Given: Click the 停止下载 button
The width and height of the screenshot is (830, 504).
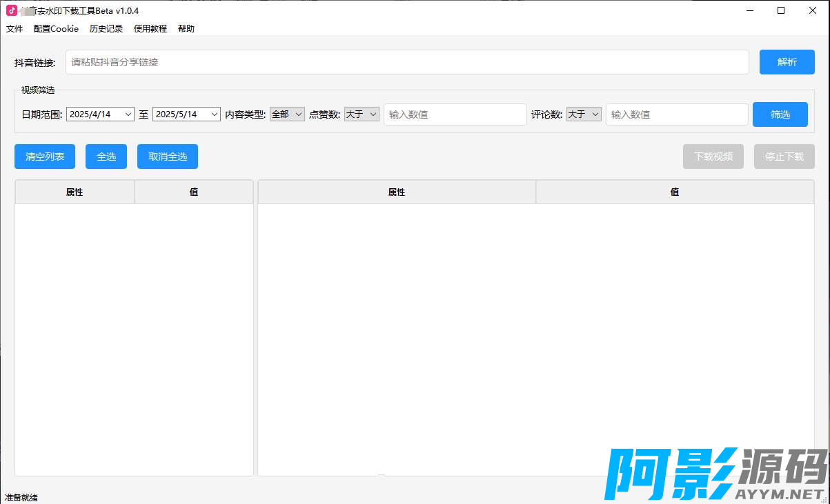Looking at the screenshot, I should pos(784,157).
